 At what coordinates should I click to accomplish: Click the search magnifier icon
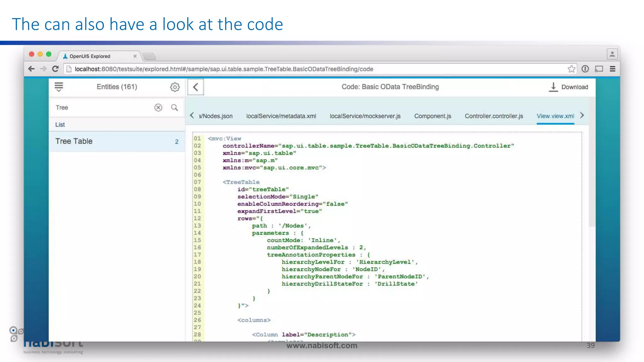tap(174, 107)
